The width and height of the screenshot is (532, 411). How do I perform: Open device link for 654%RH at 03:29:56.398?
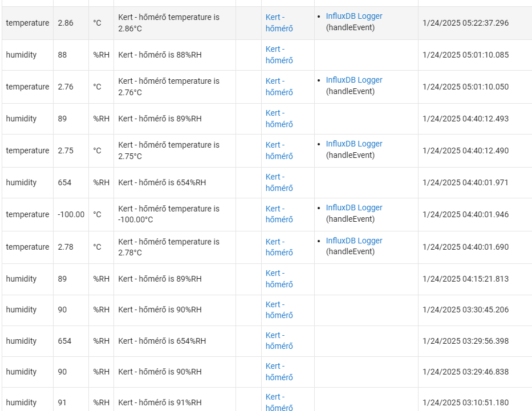click(x=279, y=340)
